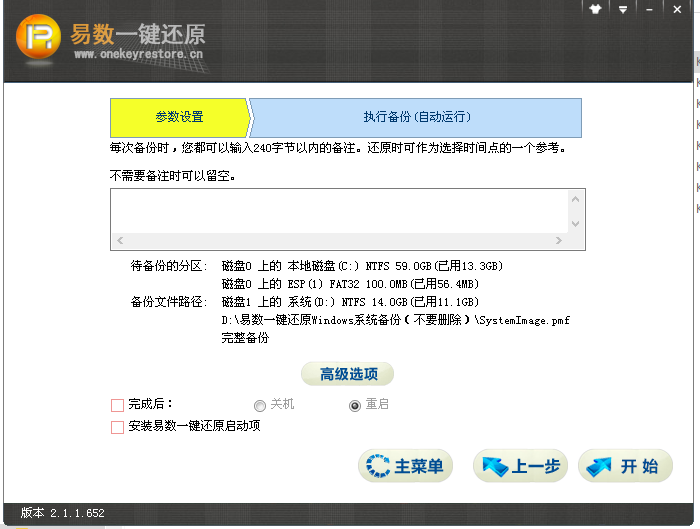Enable 安装易数一键还原启动项 checkbox
Screen dimensions: 700x529
pos(117,427)
